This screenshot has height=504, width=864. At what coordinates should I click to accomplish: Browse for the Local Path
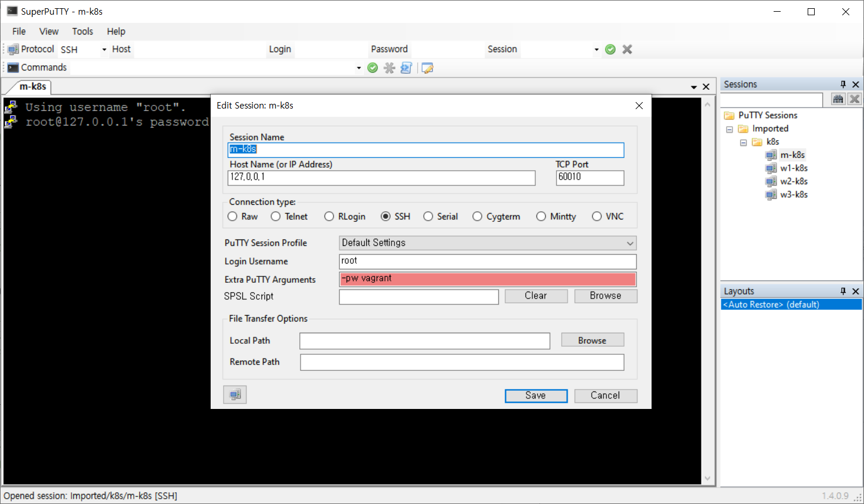pos(592,340)
